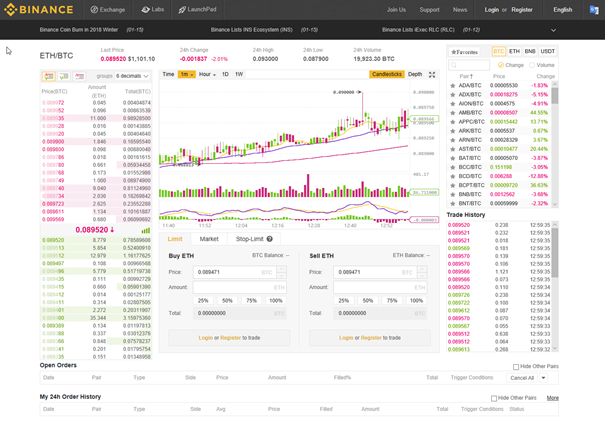The height and width of the screenshot is (423, 605).
Task: Set Sell ETH amount to 50%
Action: [x=368, y=301]
